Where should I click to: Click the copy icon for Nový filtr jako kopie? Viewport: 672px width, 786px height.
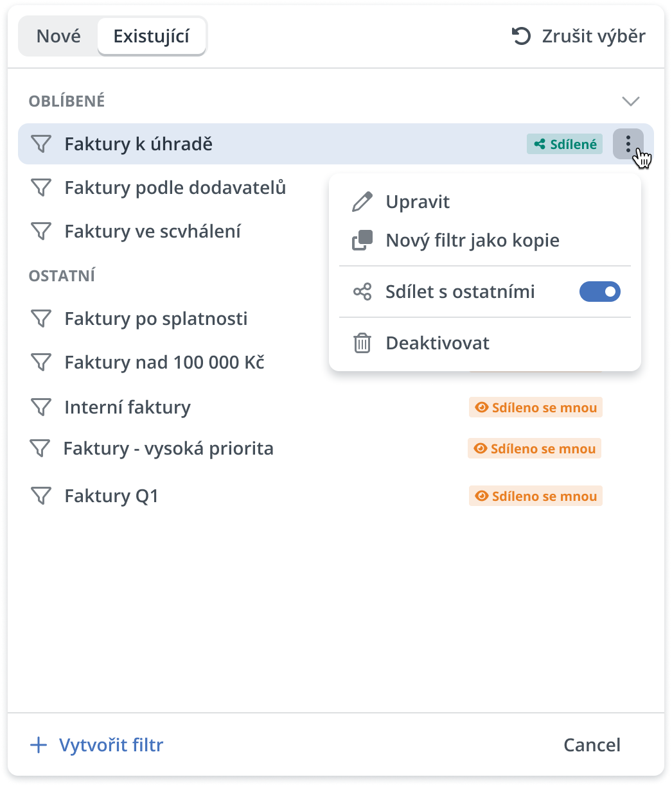(x=362, y=240)
